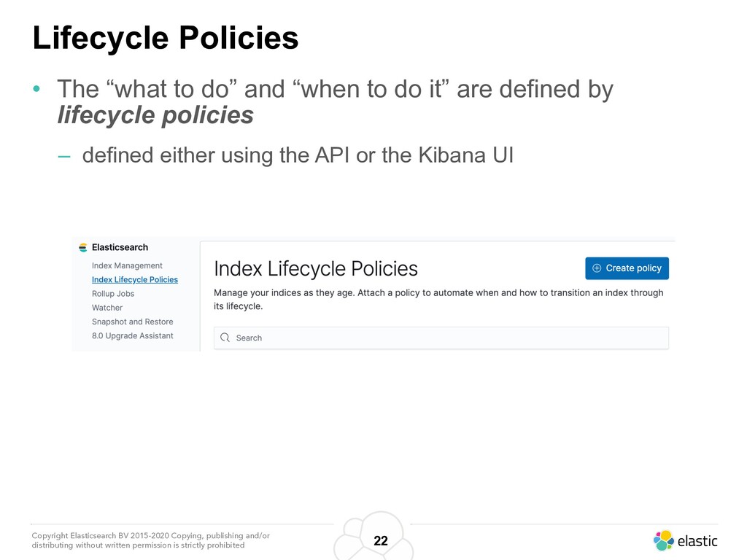Click the plus icon on Create policy

click(597, 268)
